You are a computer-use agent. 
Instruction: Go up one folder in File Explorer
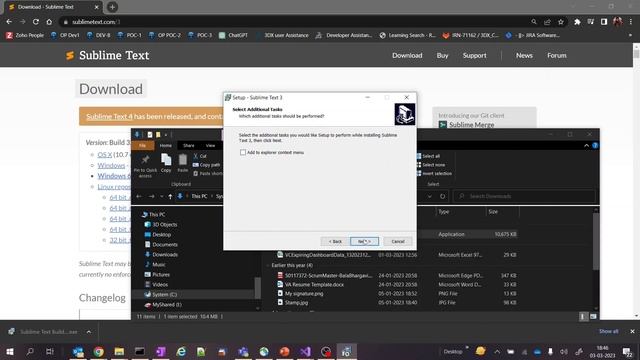(x=170, y=196)
